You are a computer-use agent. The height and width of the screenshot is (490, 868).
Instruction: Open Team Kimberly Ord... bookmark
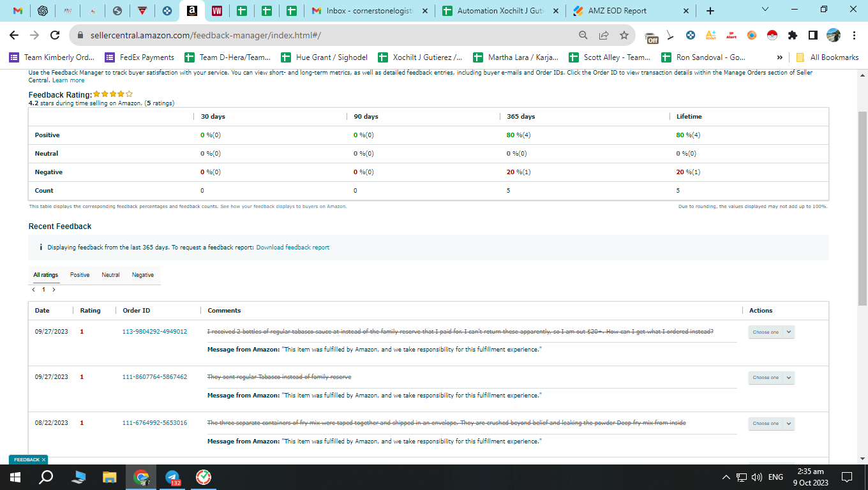[52, 57]
